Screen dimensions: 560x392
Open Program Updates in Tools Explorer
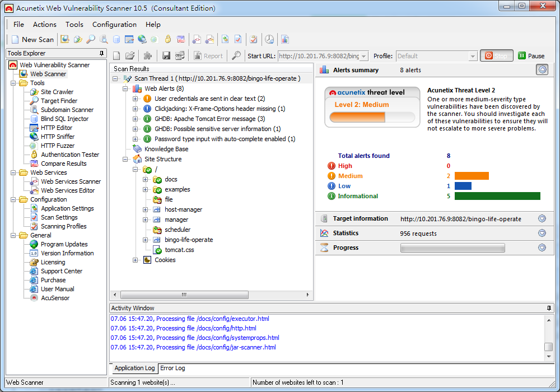tap(64, 244)
